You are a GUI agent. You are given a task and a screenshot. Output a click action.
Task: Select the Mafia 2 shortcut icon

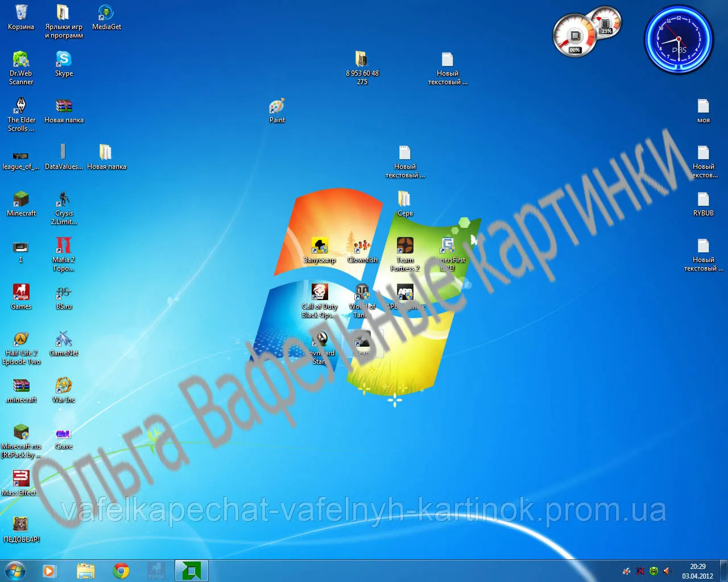[x=64, y=255]
